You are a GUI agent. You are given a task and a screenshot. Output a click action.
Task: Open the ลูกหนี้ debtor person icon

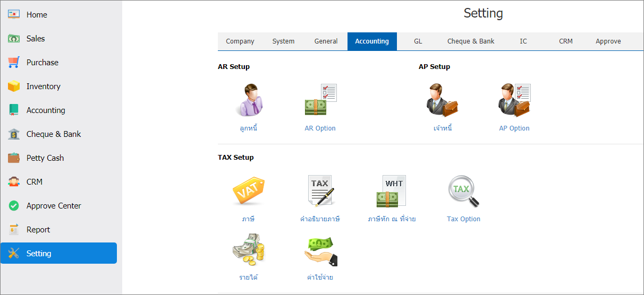pos(249,100)
